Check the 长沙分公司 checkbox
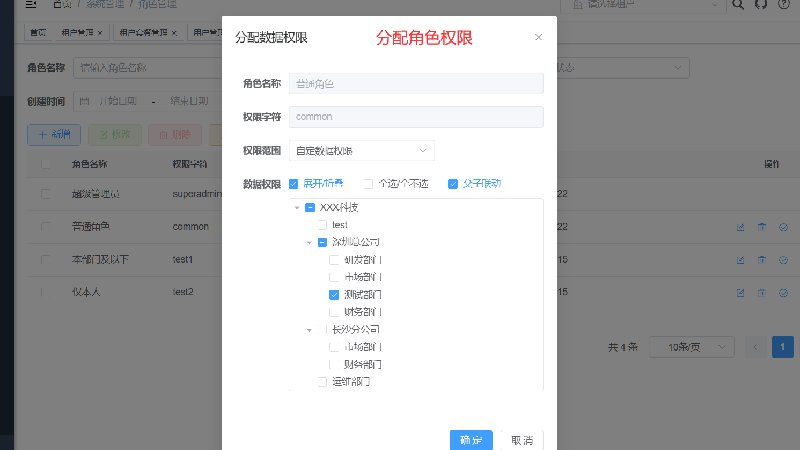800x450 pixels. [322, 330]
